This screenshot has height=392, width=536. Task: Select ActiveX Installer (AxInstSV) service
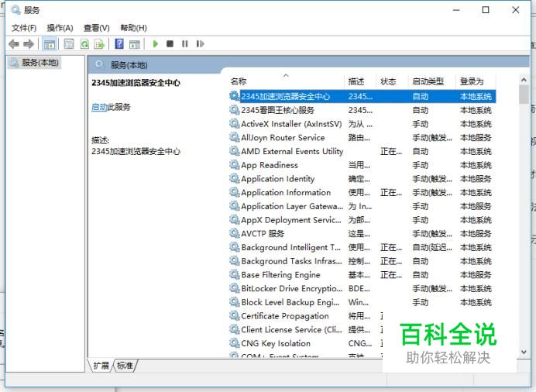click(x=291, y=124)
